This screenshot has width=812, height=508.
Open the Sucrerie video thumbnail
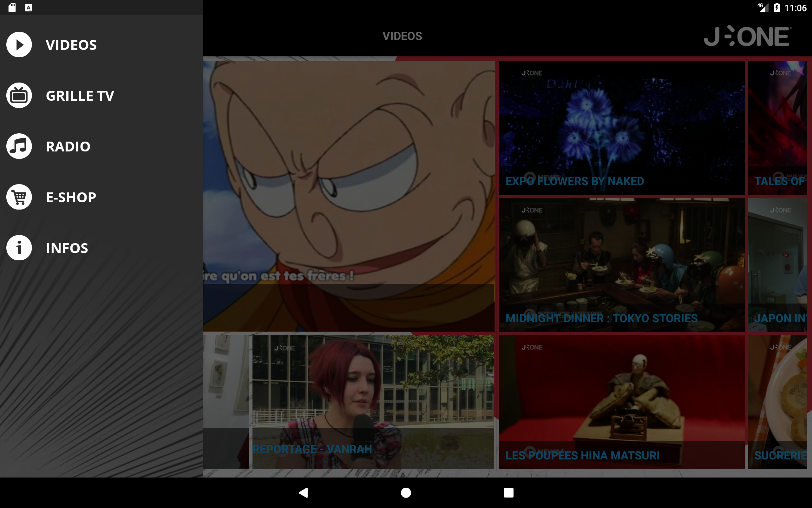tap(777, 402)
